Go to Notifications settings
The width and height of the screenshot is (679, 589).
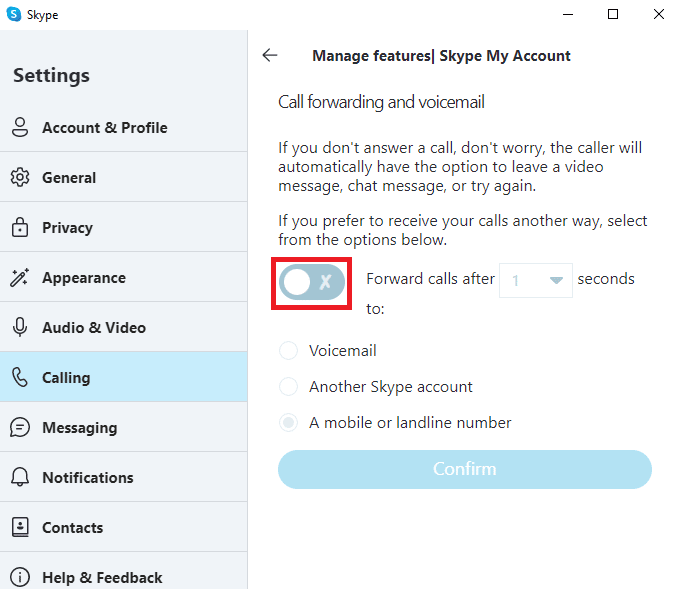coord(124,477)
